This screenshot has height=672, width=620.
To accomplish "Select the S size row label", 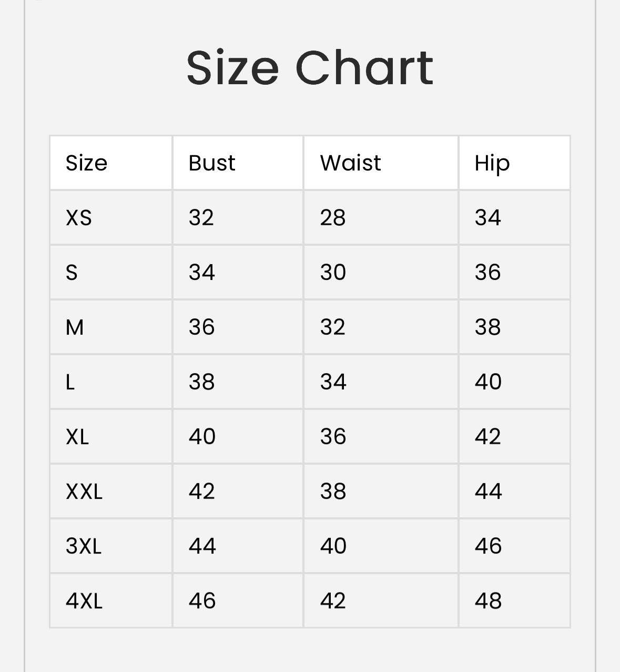I will [x=72, y=273].
